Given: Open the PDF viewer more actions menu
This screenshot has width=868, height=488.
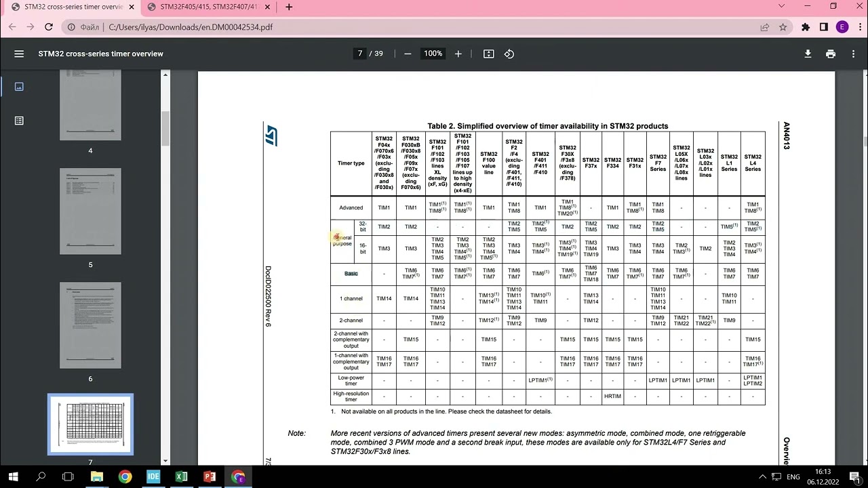Looking at the screenshot, I should pos(853,54).
